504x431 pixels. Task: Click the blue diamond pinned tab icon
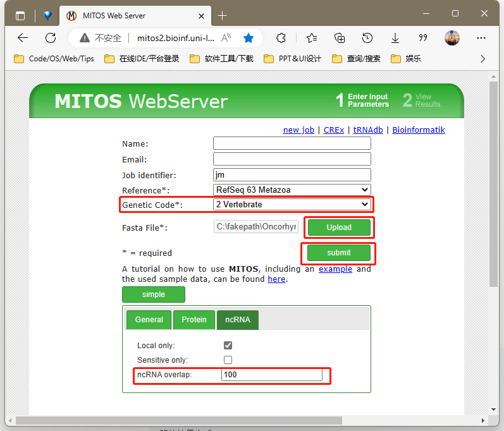pos(47,16)
